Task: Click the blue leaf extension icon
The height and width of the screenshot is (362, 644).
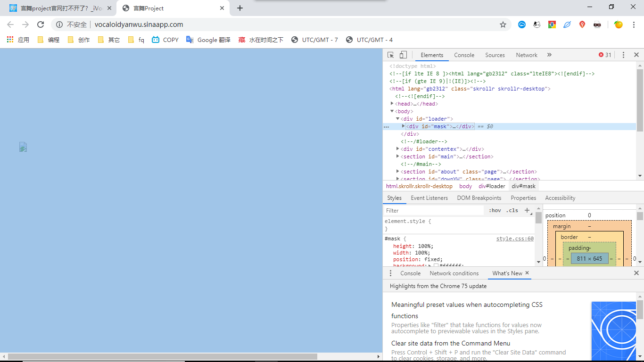Action: point(567,25)
